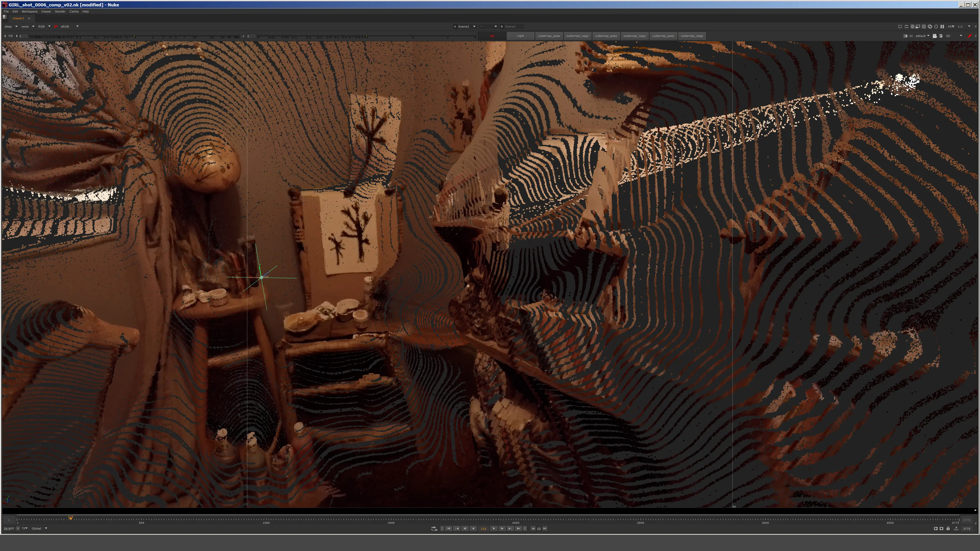The image size is (980, 551).
Task: Set the in point with I button
Action: pyautogui.click(x=442, y=529)
